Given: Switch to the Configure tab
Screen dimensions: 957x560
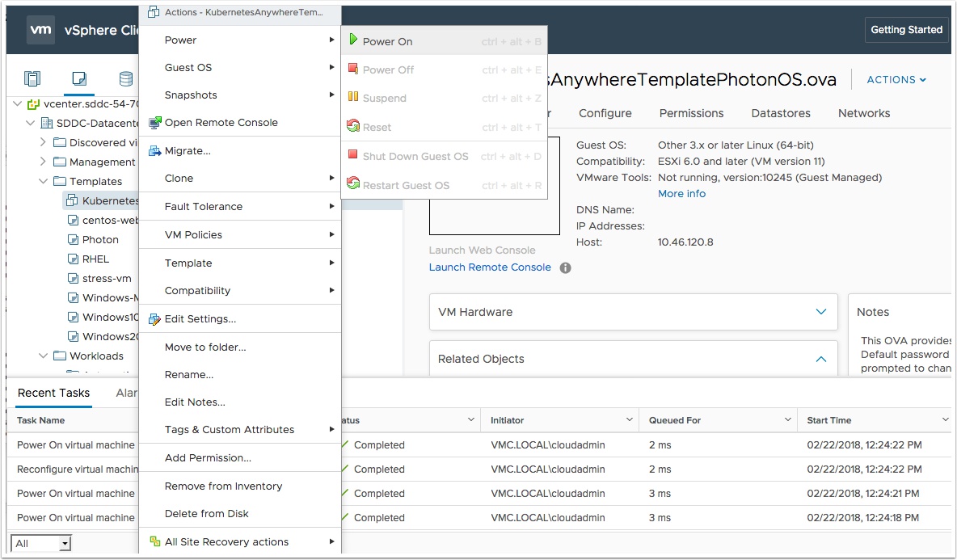Looking at the screenshot, I should 605,113.
